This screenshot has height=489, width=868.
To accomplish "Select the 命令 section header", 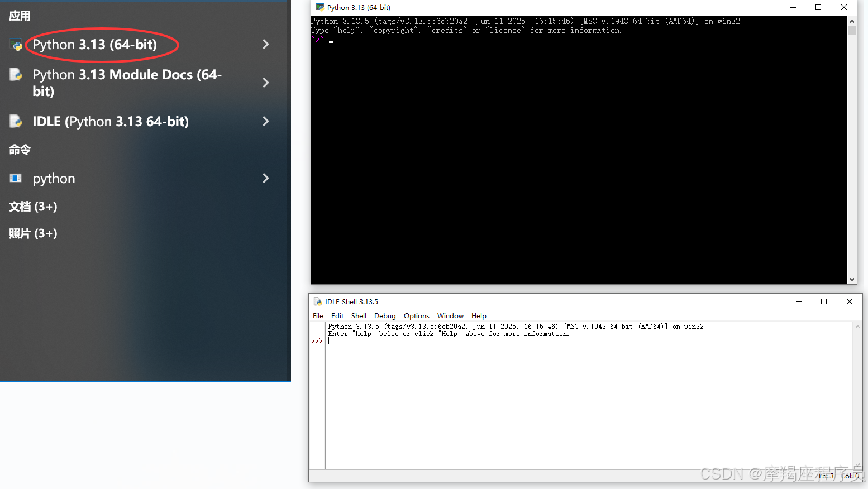I will pyautogui.click(x=20, y=150).
